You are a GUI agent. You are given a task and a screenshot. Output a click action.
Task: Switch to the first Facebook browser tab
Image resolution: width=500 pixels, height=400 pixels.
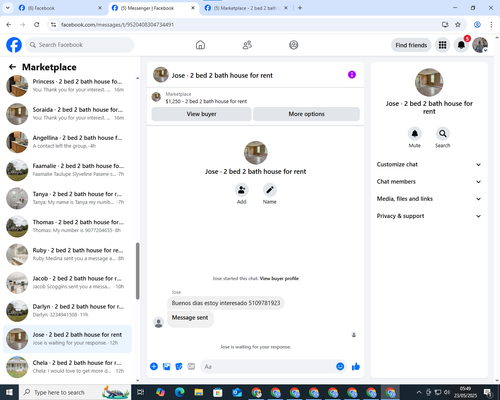click(60, 8)
